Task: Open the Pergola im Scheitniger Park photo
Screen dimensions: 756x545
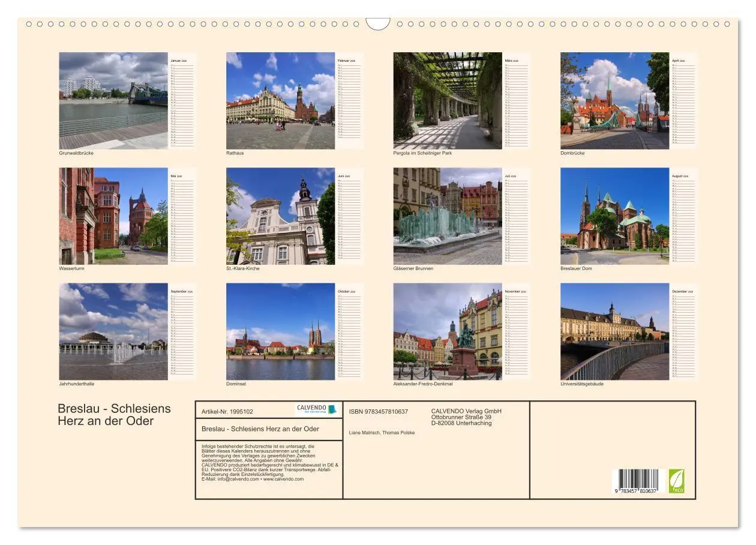Action: tap(448, 100)
